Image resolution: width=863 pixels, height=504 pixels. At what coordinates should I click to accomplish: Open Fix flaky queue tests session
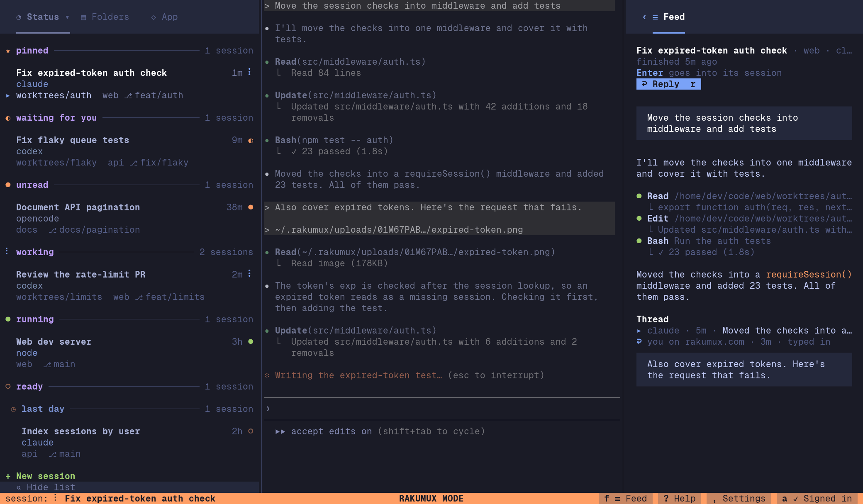point(73,140)
